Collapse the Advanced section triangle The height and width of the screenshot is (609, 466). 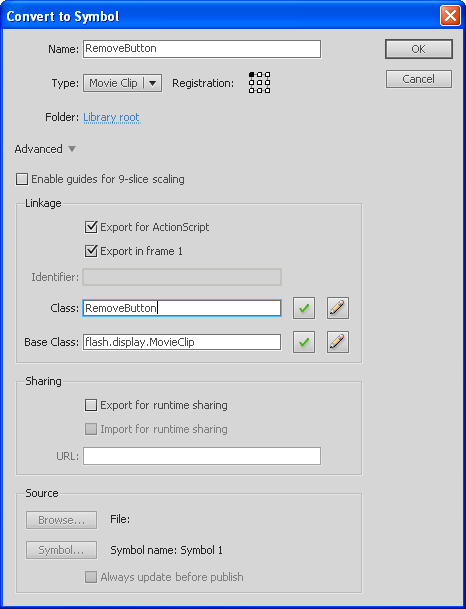pos(72,149)
